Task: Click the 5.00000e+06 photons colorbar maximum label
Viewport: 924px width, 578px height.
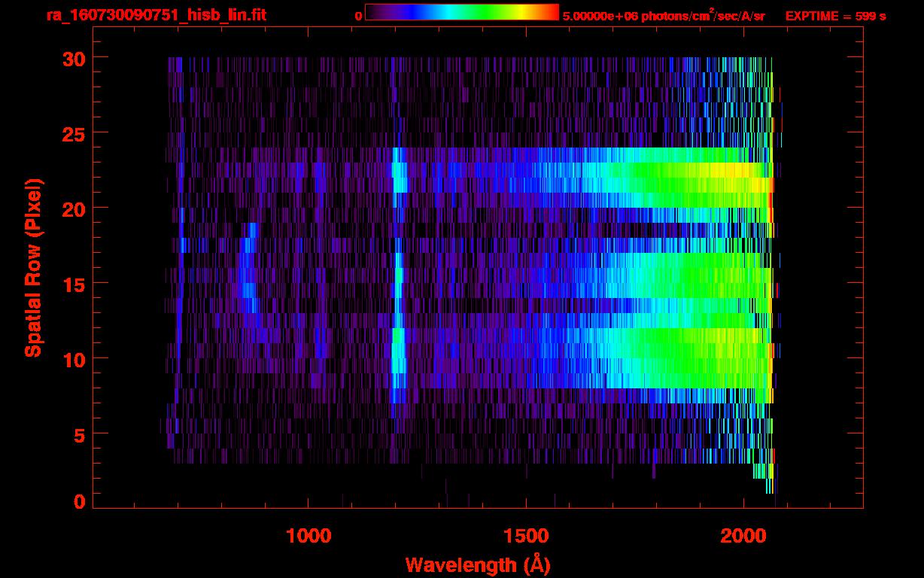Action: pyautogui.click(x=663, y=16)
